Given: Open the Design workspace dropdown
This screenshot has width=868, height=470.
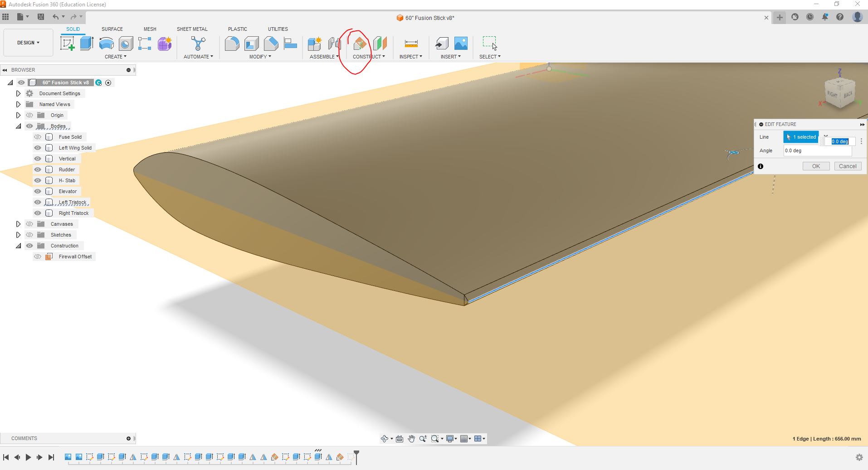Looking at the screenshot, I should [x=28, y=43].
